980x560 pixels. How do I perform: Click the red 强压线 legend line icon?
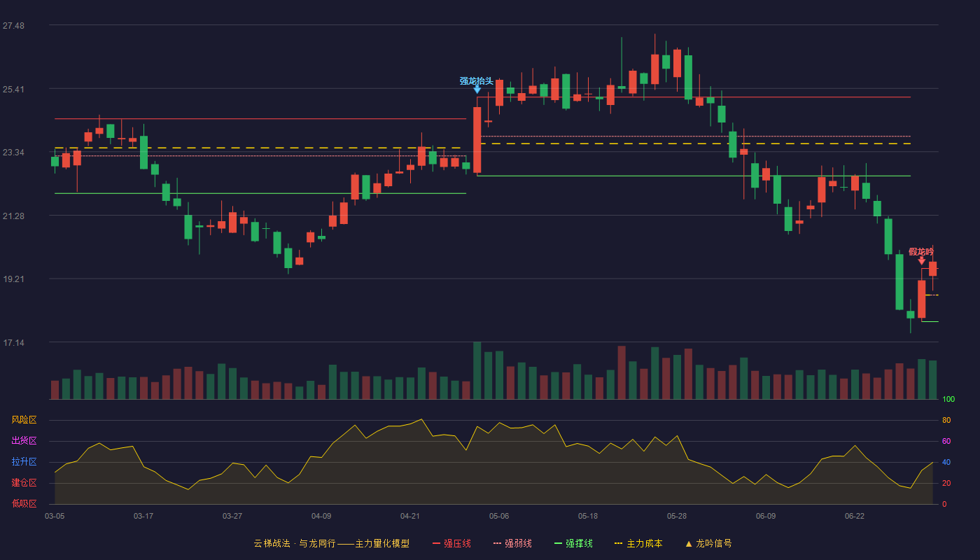[436, 543]
